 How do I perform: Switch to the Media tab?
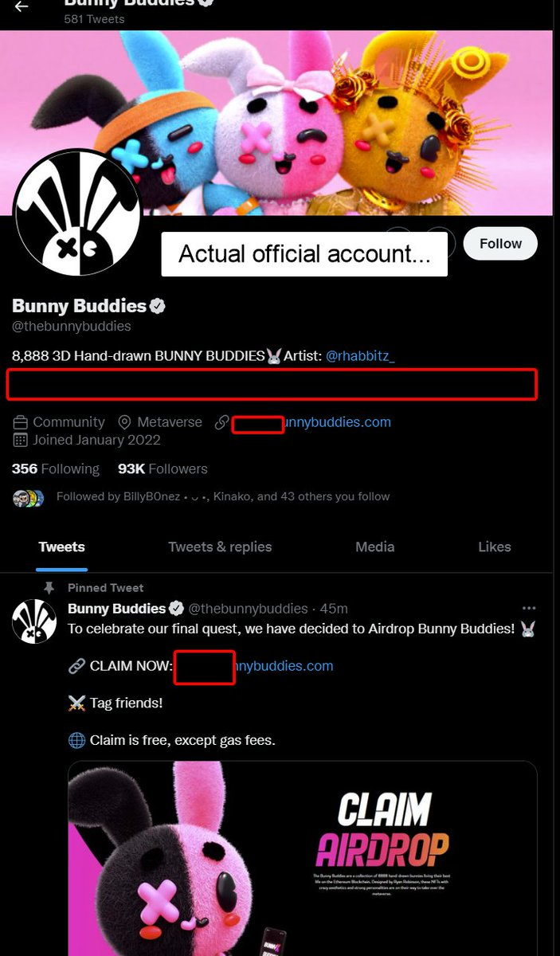click(375, 547)
